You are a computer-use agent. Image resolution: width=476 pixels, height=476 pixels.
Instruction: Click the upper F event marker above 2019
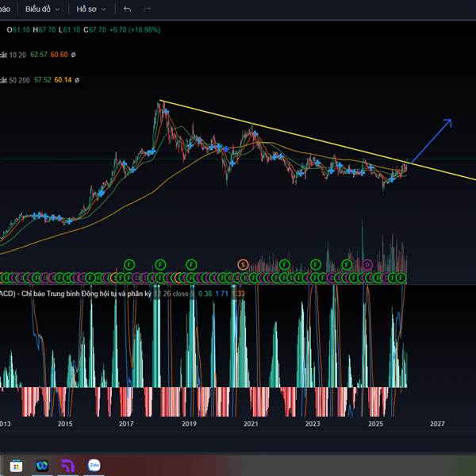tap(191, 265)
